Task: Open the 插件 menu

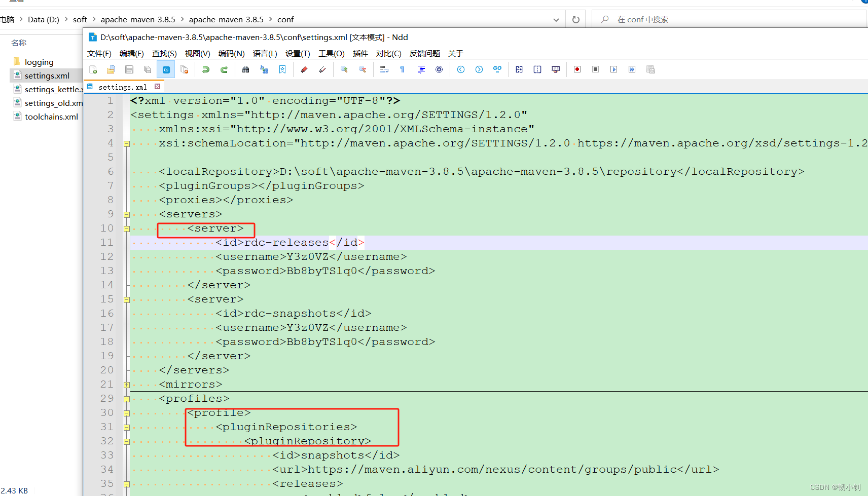Action: (x=360, y=54)
